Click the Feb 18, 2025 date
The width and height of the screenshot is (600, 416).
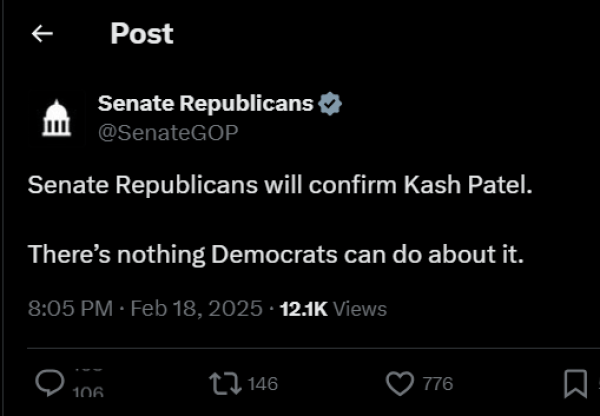click(197, 308)
